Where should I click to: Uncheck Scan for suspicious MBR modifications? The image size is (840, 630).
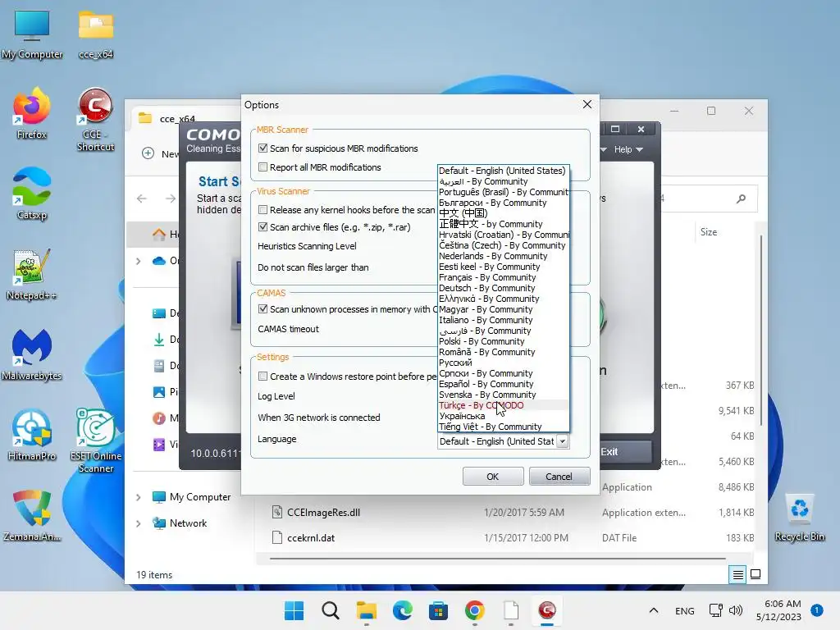click(262, 148)
